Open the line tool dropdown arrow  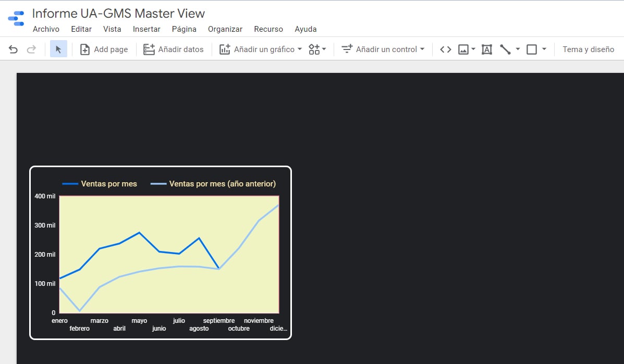[x=518, y=49]
